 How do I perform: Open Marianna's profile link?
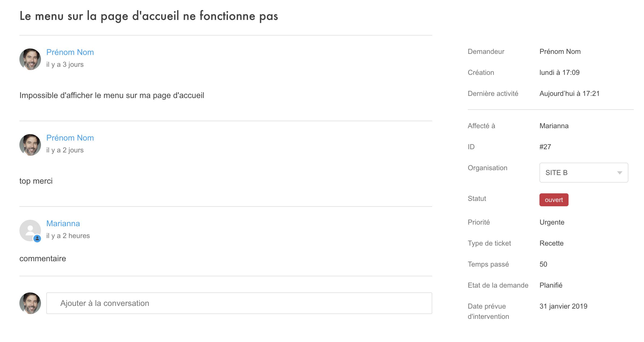coord(63,223)
